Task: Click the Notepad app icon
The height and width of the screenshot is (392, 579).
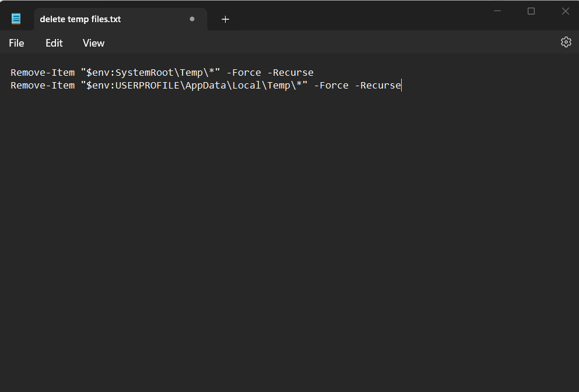Action: point(16,19)
